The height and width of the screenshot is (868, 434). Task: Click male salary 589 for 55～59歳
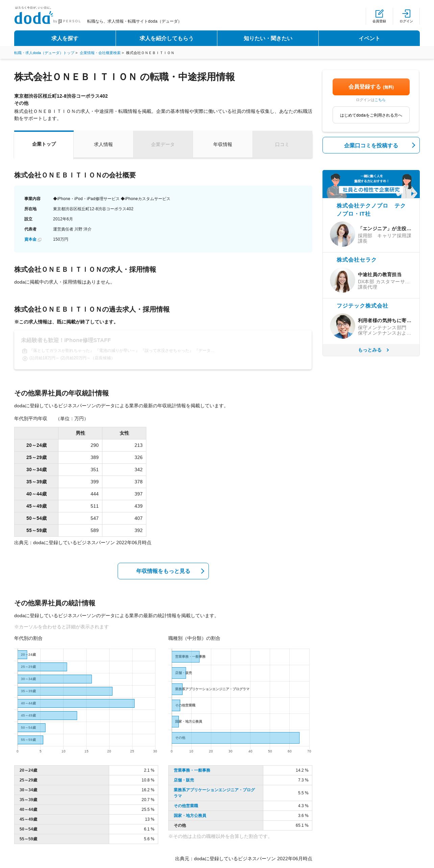95,530
